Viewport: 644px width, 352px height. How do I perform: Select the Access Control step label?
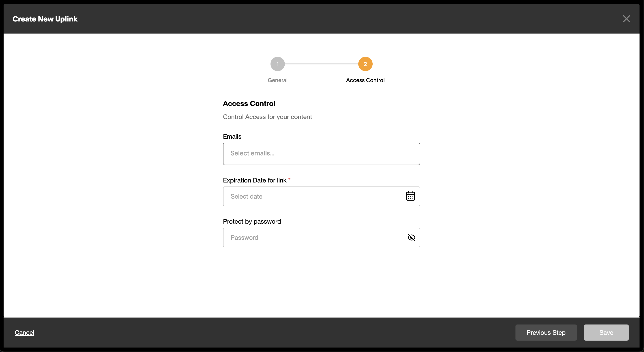click(x=365, y=80)
